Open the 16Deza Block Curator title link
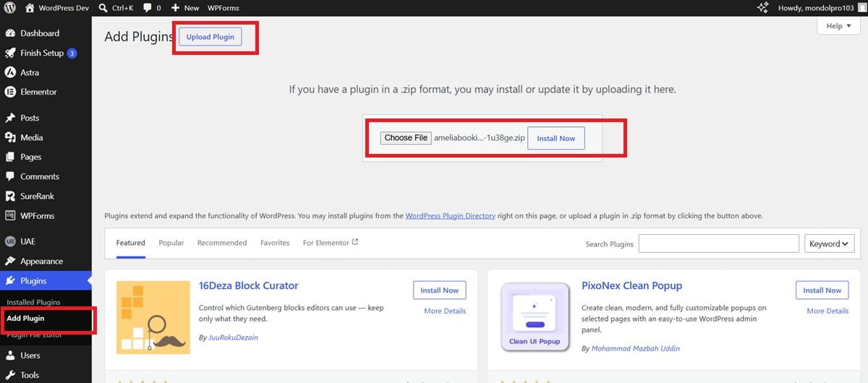The width and height of the screenshot is (868, 383). pos(249,285)
